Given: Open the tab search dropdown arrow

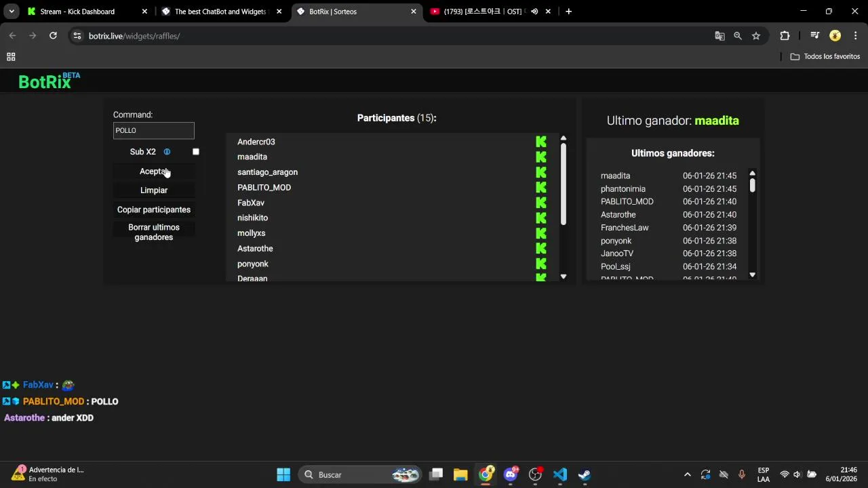Looking at the screenshot, I should point(12,12).
